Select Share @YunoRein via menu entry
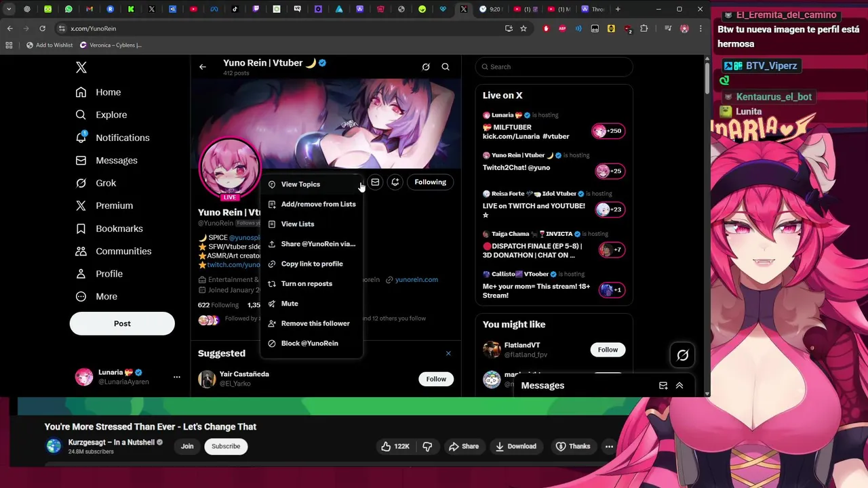This screenshot has height=488, width=868. point(311,244)
